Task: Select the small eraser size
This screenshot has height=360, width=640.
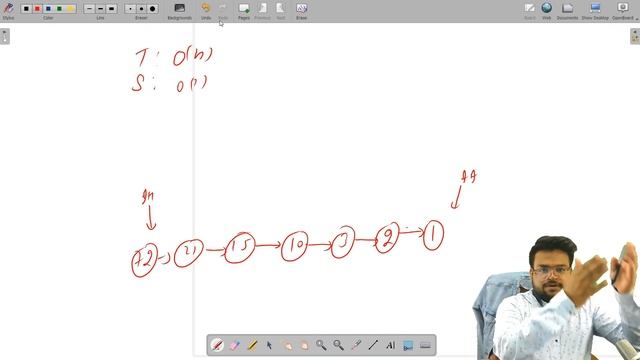Action: (x=130, y=9)
